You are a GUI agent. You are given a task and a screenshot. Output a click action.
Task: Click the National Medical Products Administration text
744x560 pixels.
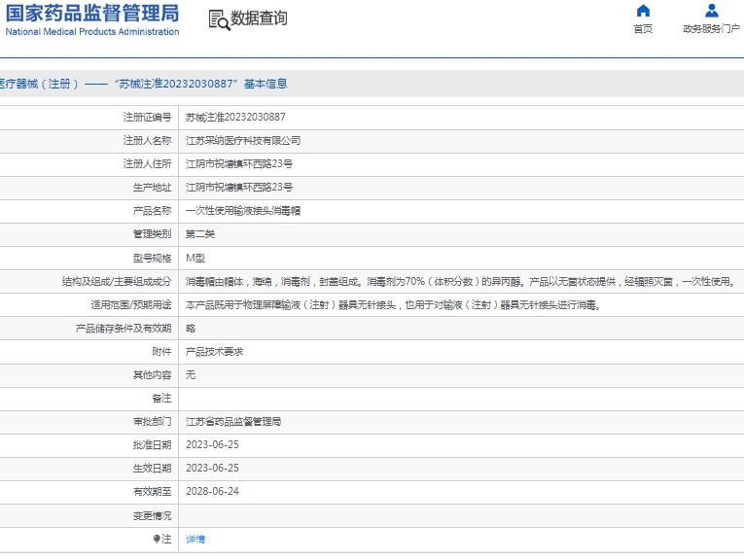point(92,32)
